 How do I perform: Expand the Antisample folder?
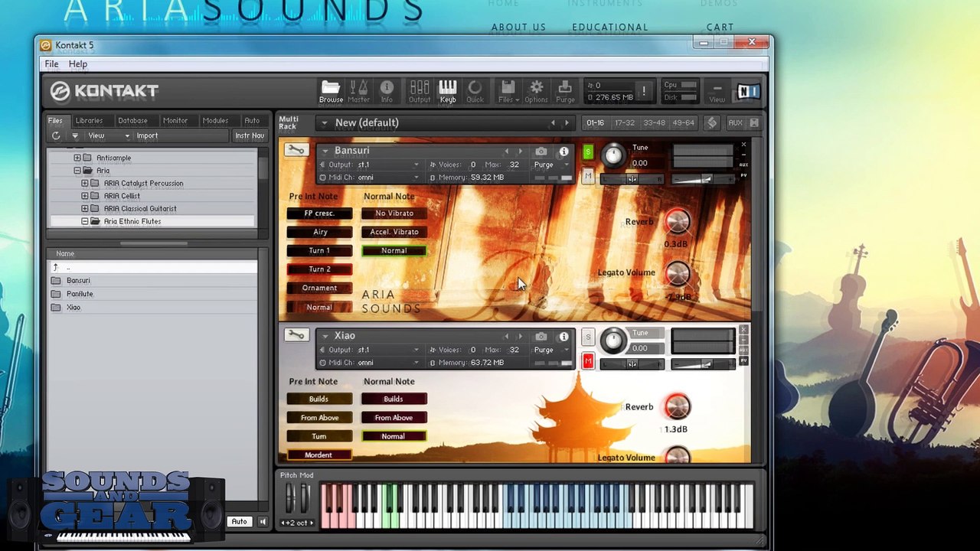pos(77,158)
